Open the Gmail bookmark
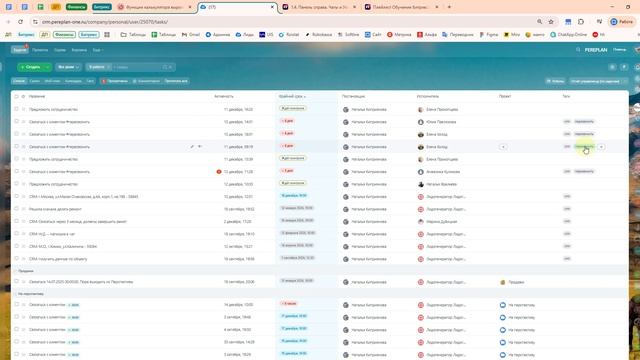640x360 pixels. pos(191,35)
